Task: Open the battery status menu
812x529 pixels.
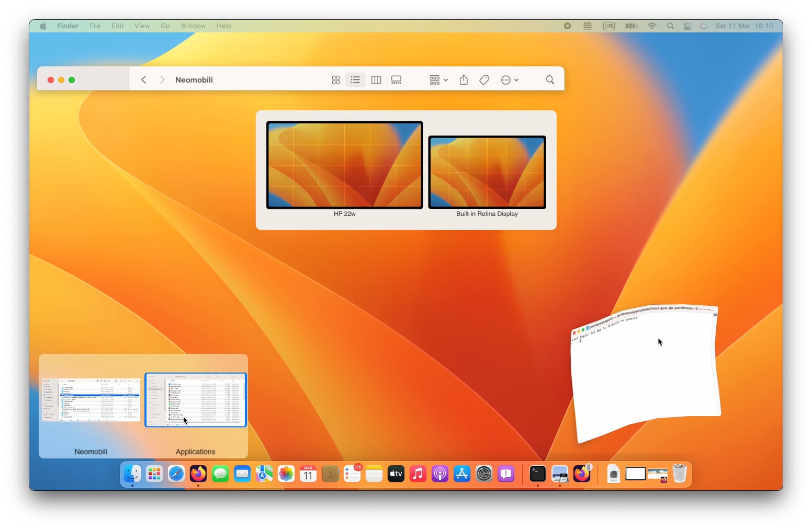Action: [x=631, y=26]
